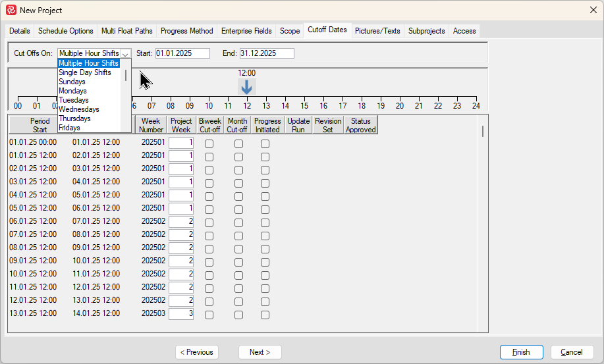This screenshot has width=604, height=364.
Task: Tick Month Cut-off for period 09.01.25 12:00
Action: tap(239, 263)
